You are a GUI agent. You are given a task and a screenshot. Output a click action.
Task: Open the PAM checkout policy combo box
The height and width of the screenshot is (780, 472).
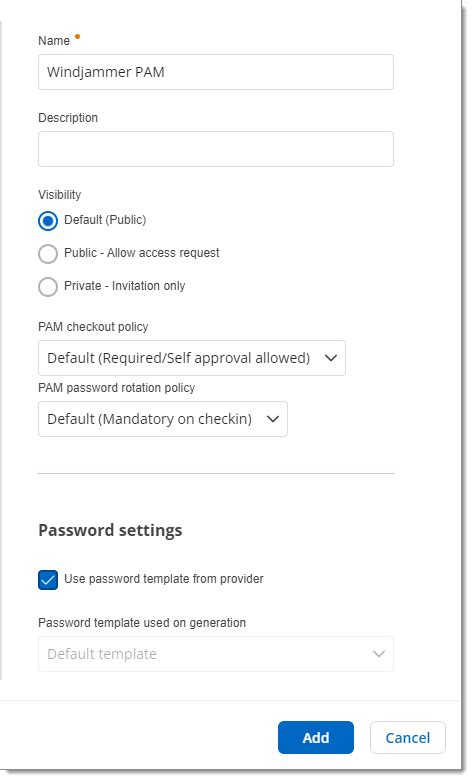[192, 358]
